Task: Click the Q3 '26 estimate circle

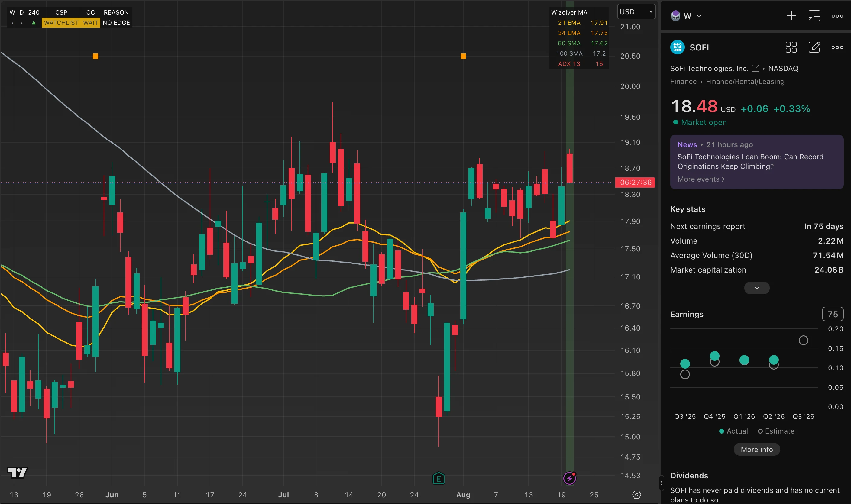Action: (x=803, y=340)
